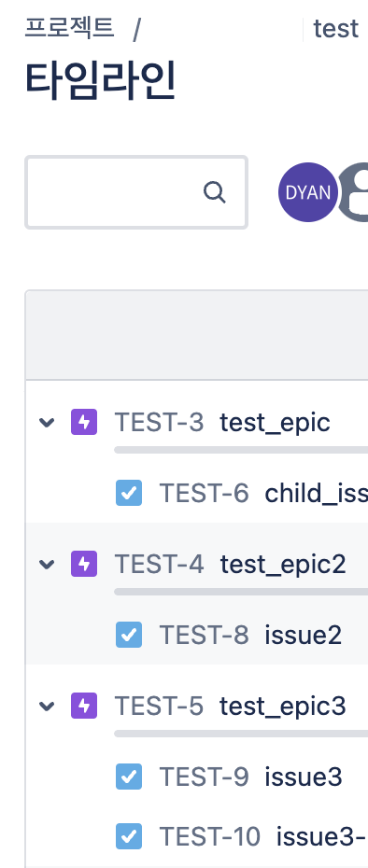
Task: Open the 프로젝트 breadcrumb link
Action: tap(70, 28)
